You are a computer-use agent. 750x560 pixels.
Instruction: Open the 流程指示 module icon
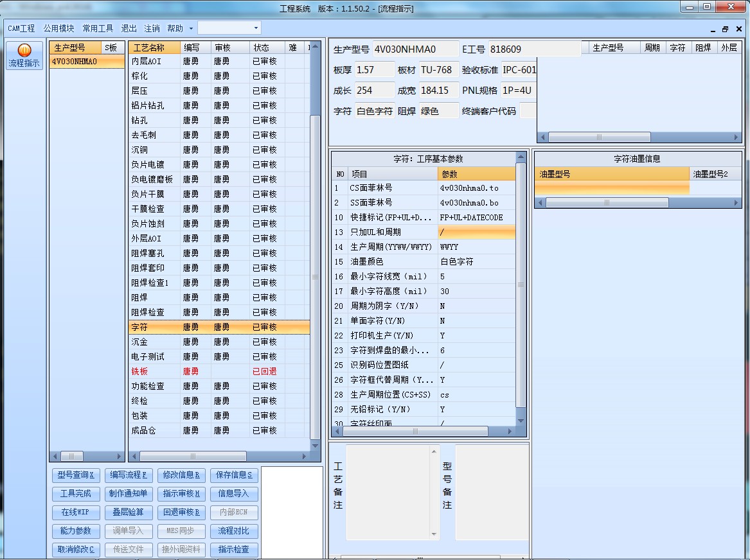click(24, 55)
